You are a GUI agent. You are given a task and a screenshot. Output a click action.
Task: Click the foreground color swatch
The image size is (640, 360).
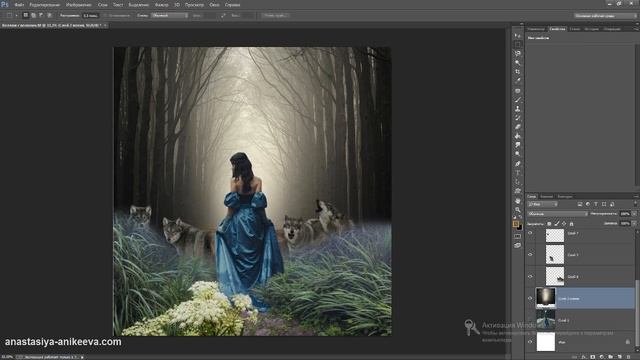pos(516,224)
